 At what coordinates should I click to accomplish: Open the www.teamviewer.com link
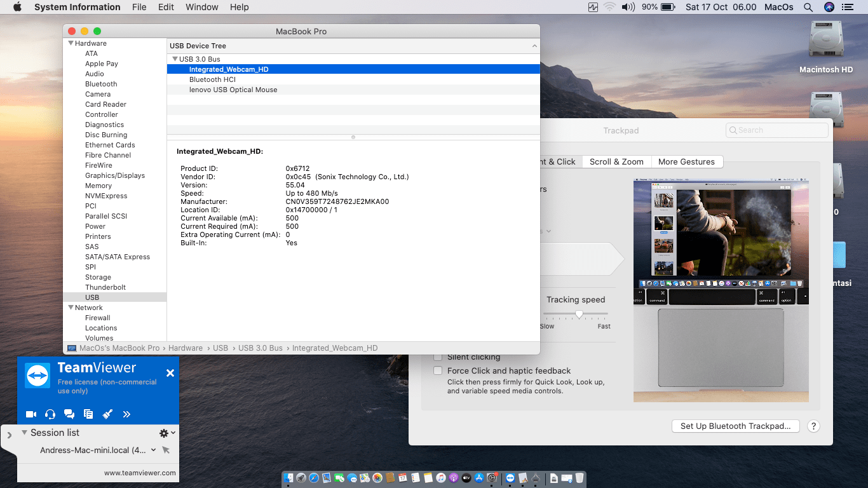[140, 473]
